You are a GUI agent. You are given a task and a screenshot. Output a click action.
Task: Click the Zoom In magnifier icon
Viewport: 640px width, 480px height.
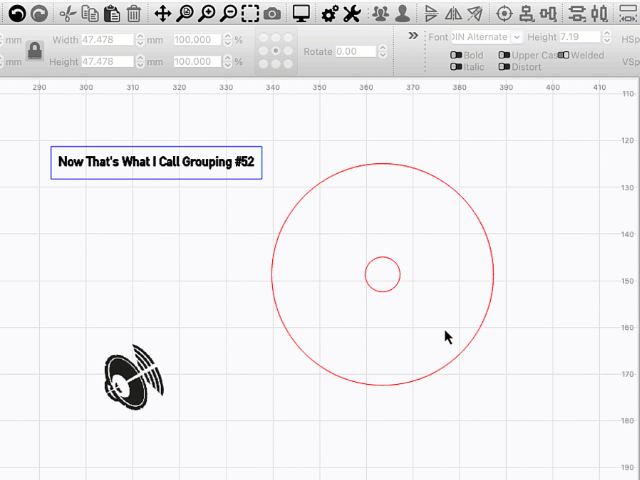point(206,14)
